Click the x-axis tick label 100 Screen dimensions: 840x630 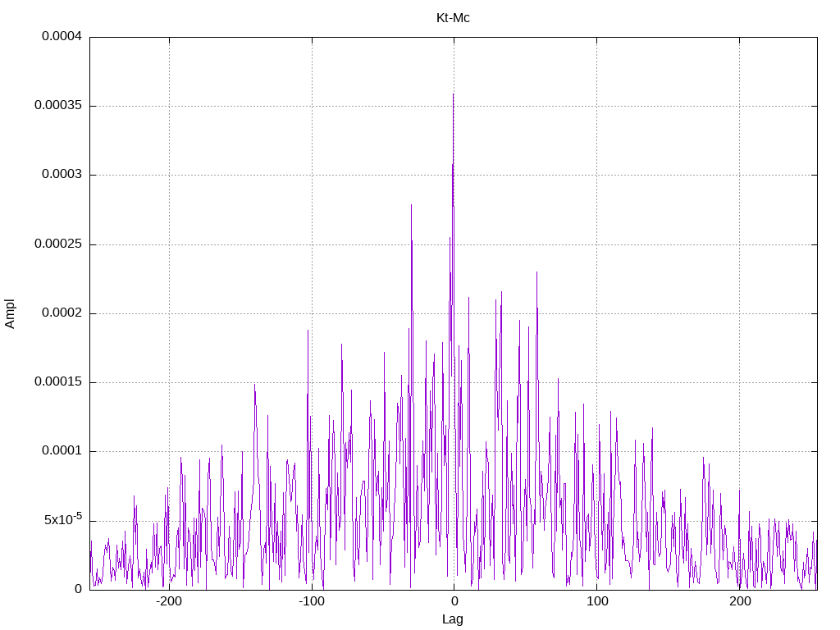(x=597, y=601)
